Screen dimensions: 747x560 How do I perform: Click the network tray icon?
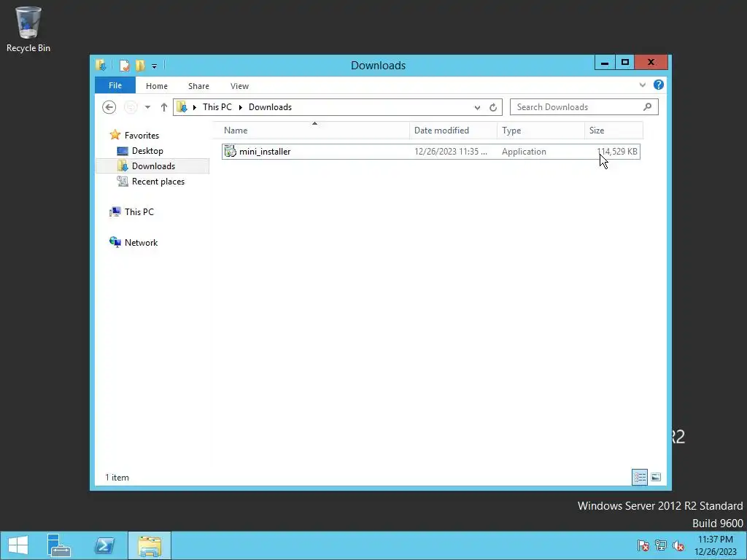point(661,545)
